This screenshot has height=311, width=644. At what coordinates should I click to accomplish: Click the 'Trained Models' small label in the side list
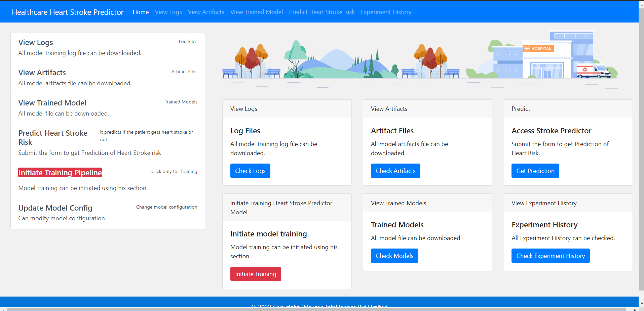181,102
